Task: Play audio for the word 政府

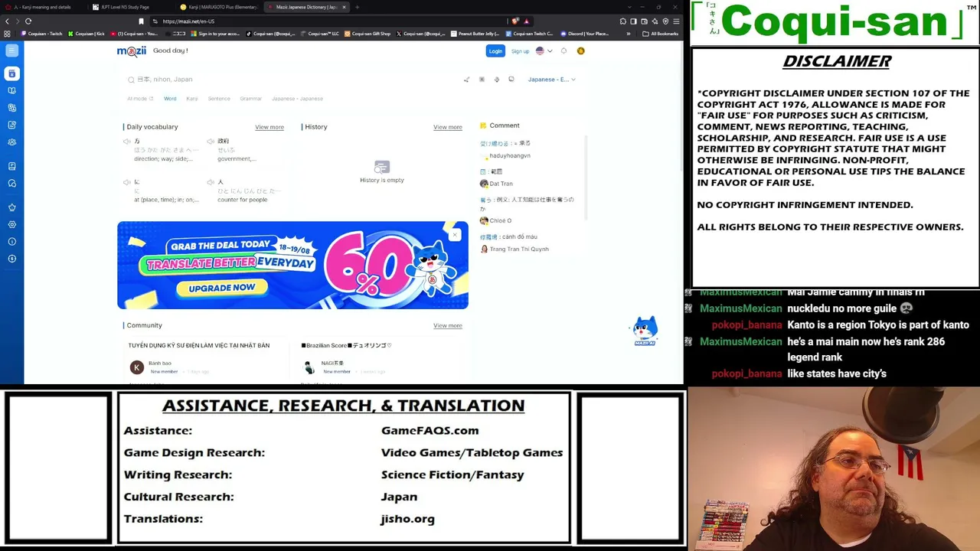Action: click(211, 142)
